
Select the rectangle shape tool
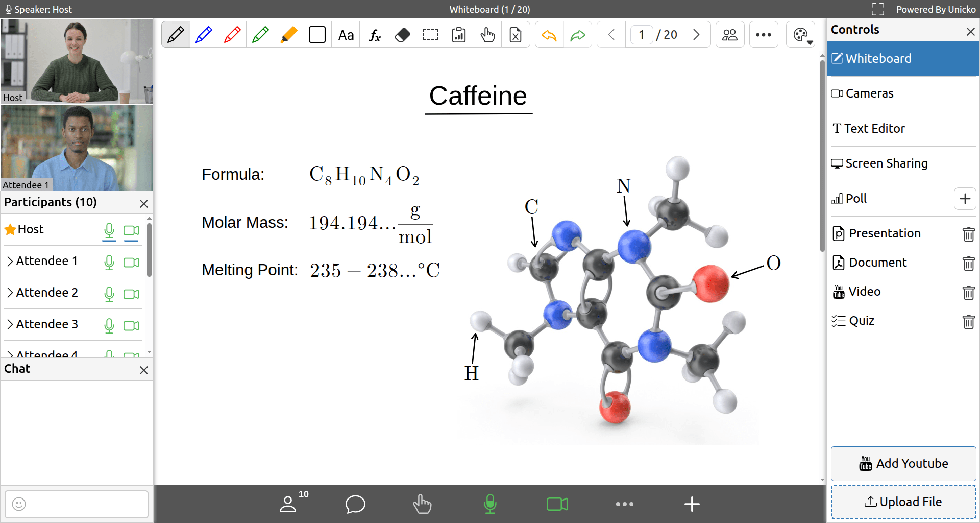point(317,35)
